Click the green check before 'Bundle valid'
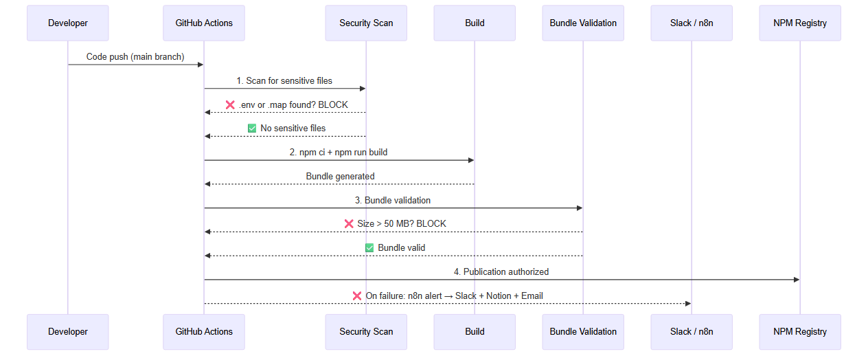The width and height of the screenshot is (868, 356). [x=369, y=248]
